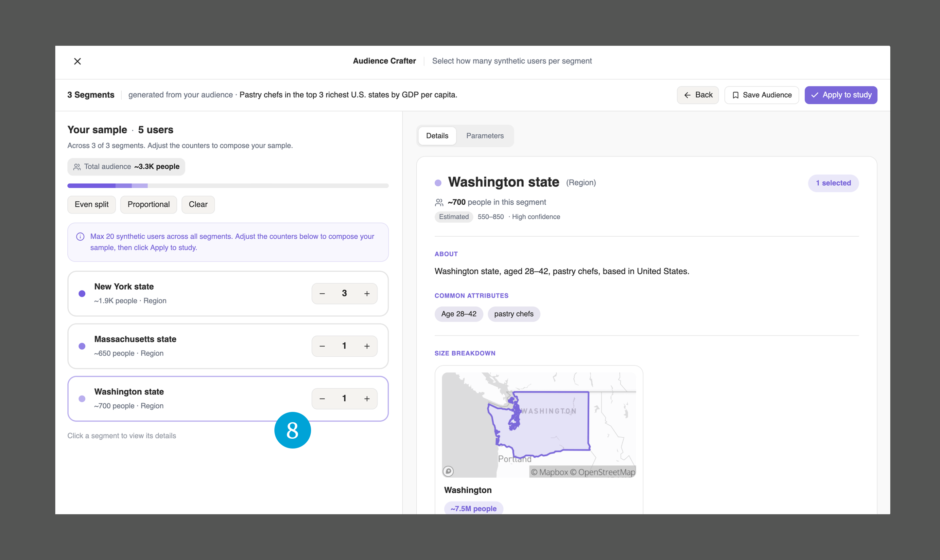
Task: Click the 'COMMON ATTRIBUTES' section label
Action: pyautogui.click(x=471, y=296)
